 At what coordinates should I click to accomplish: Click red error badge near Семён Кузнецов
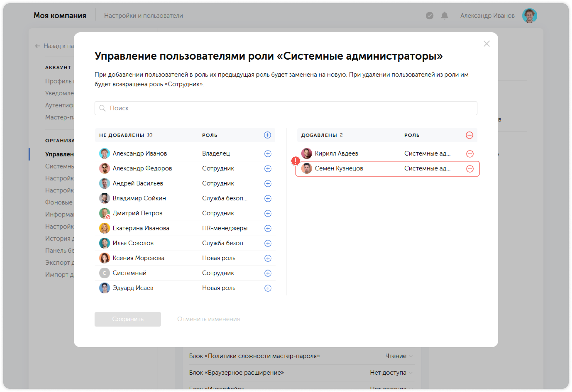[x=296, y=161]
